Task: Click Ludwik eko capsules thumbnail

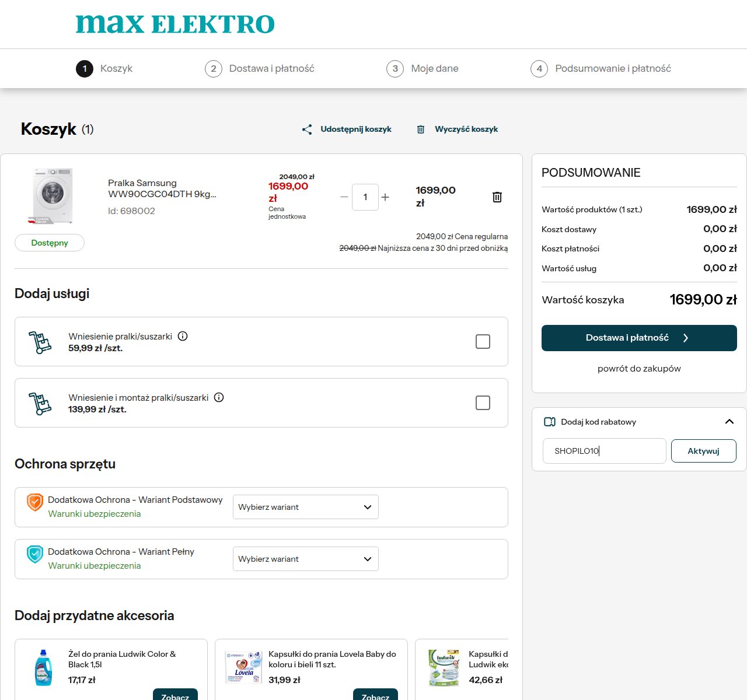Action: click(444, 668)
